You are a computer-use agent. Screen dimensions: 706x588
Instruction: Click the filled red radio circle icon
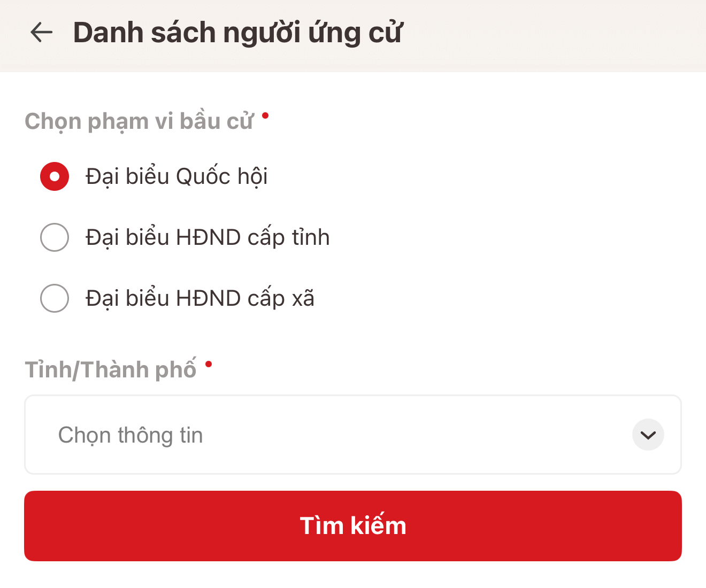click(x=55, y=176)
